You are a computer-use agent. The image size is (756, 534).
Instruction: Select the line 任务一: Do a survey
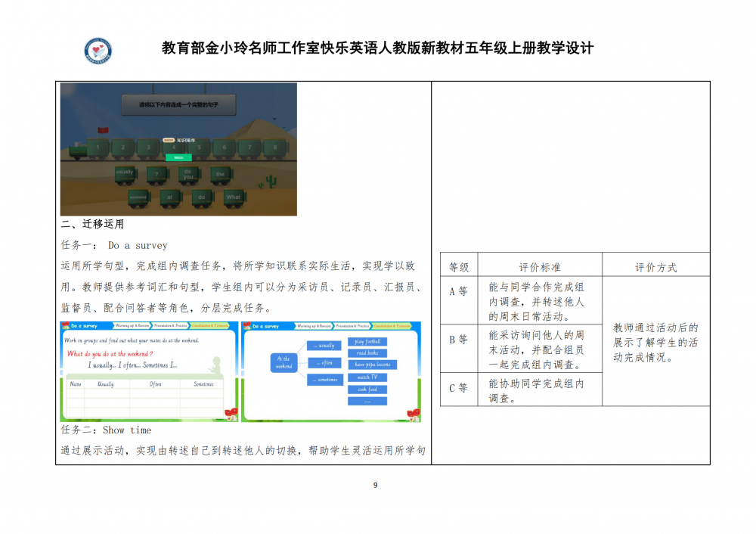114,246
